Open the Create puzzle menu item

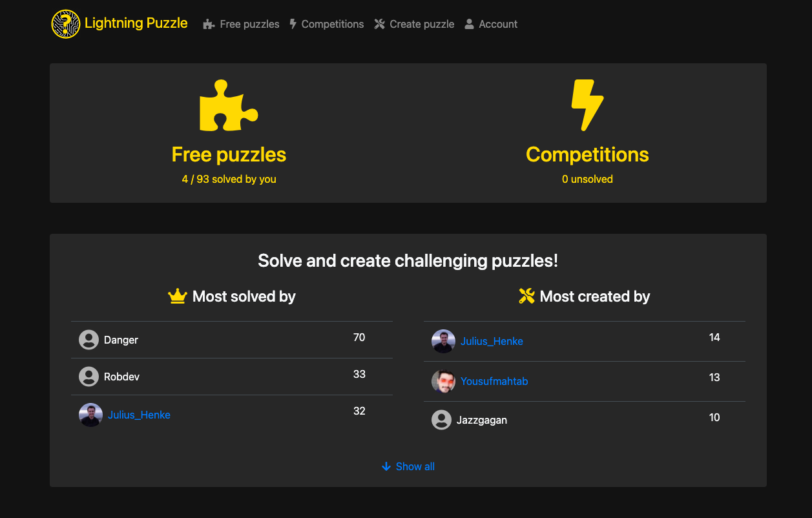[x=421, y=24]
